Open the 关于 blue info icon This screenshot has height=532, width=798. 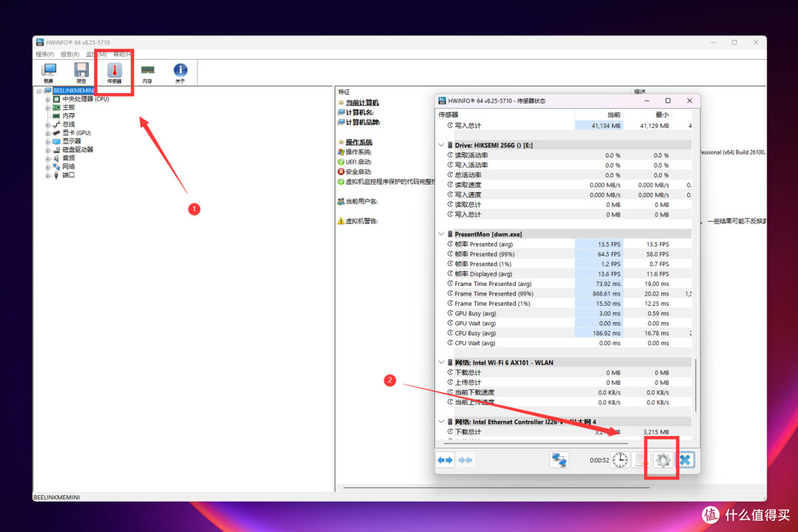tap(180, 72)
